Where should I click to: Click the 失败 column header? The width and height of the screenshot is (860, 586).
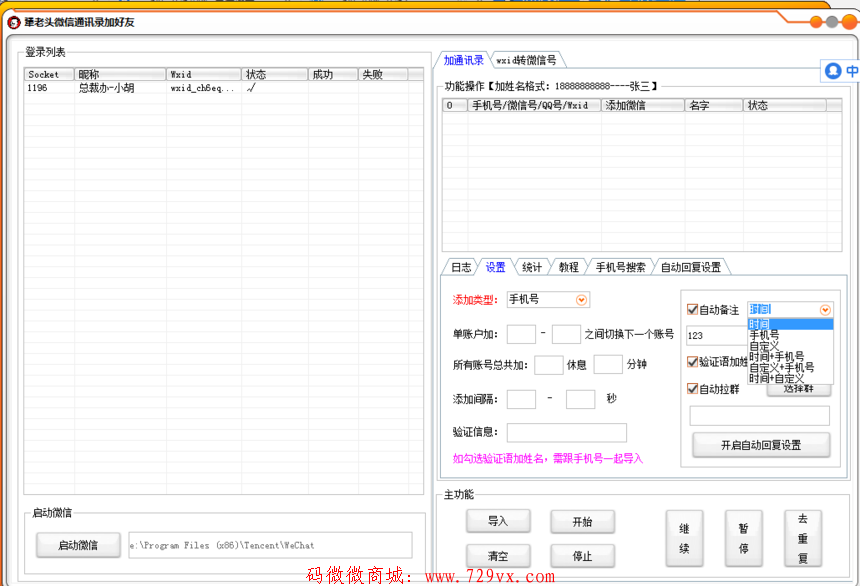[383, 74]
